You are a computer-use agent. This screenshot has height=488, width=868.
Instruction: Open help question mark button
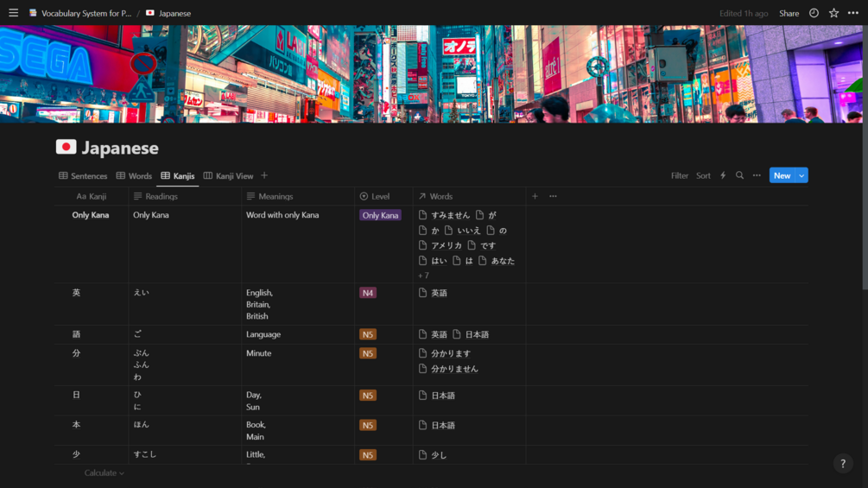tap(843, 464)
